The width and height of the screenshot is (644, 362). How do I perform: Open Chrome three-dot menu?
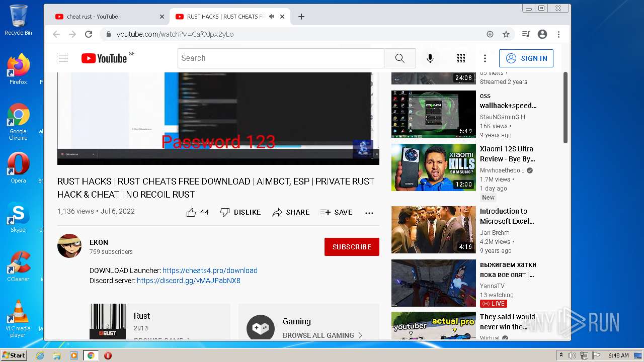coord(559,34)
